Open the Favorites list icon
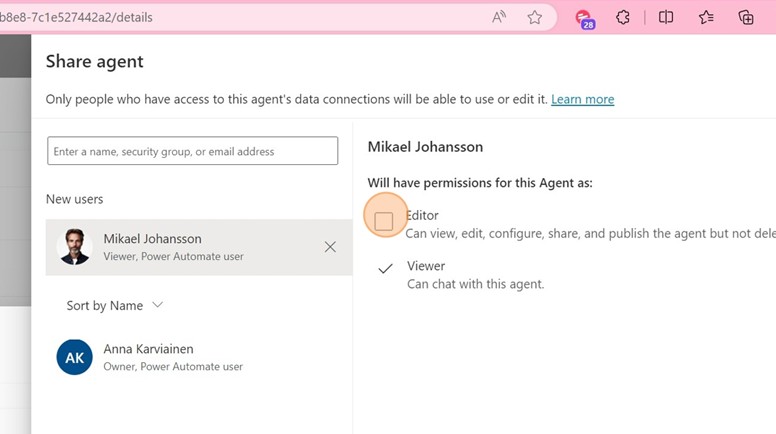776x434 pixels. tap(706, 17)
